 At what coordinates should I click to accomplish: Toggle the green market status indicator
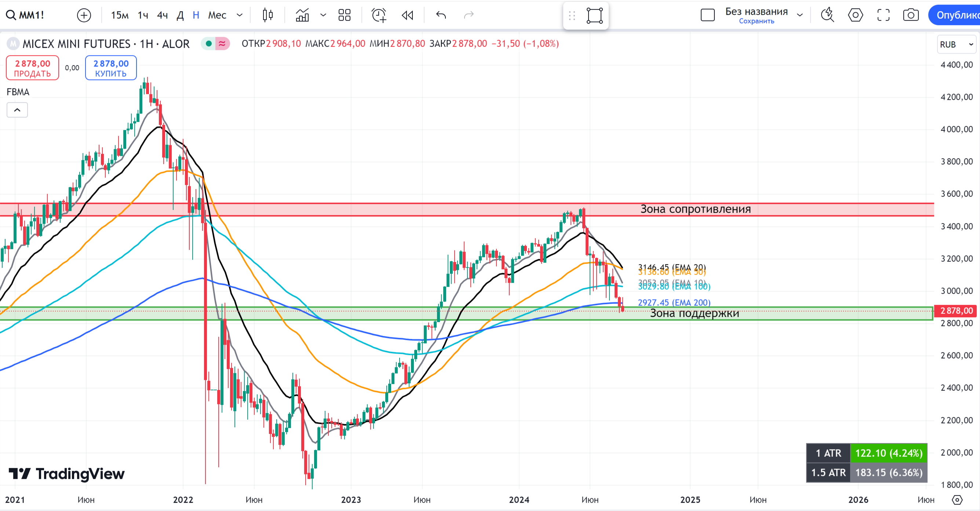coord(208,44)
